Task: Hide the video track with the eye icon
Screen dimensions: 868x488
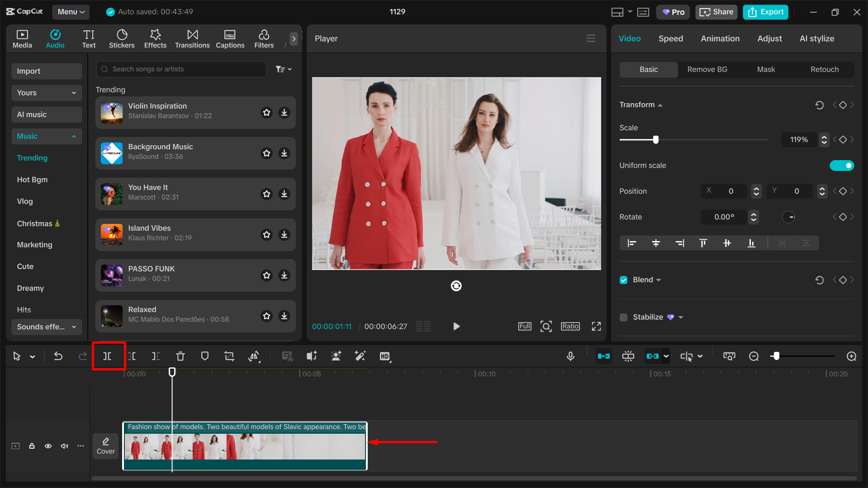Action: point(48,446)
